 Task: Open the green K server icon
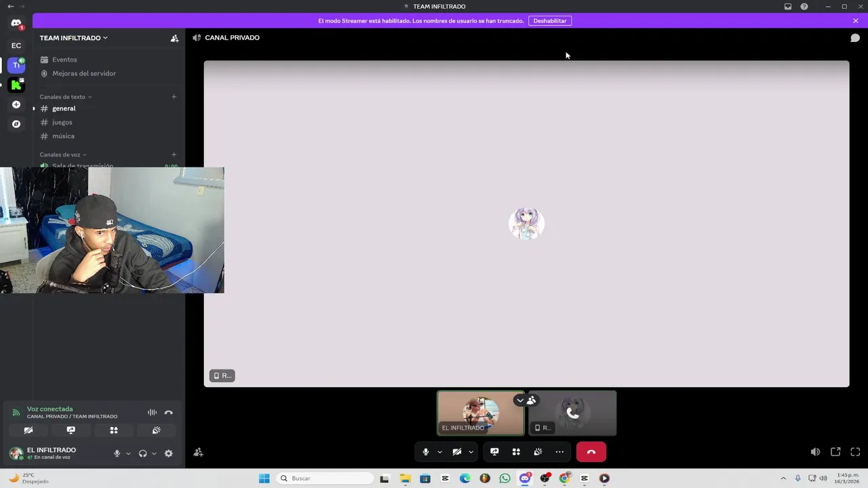point(16,85)
